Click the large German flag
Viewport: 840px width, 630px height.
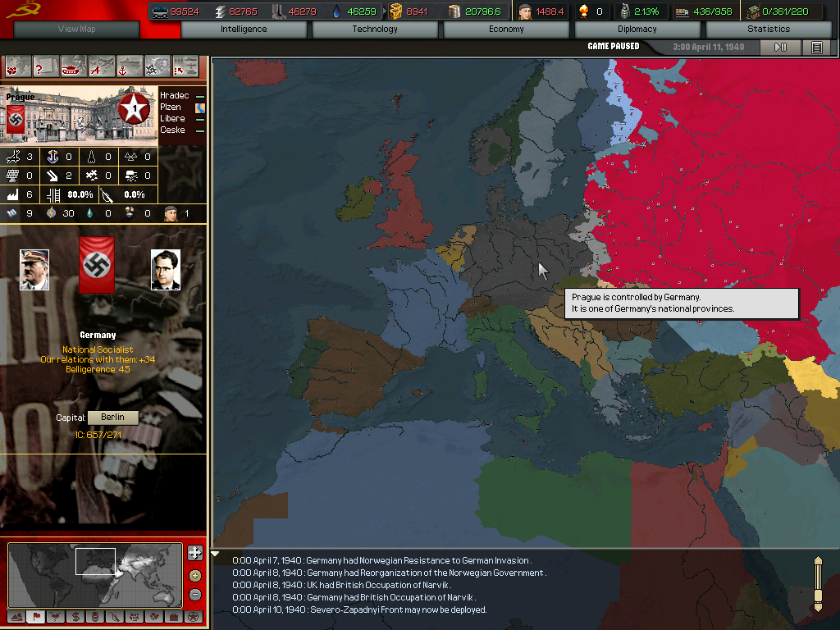pyautogui.click(x=97, y=265)
